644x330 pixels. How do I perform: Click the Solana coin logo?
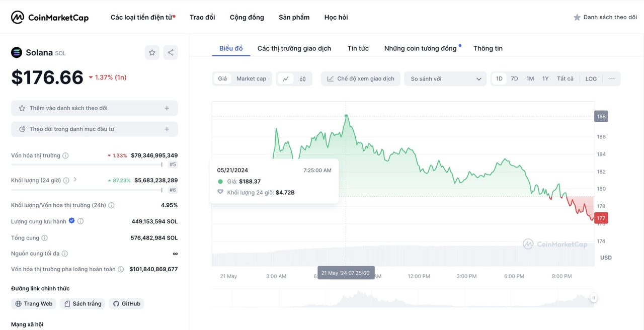click(17, 52)
